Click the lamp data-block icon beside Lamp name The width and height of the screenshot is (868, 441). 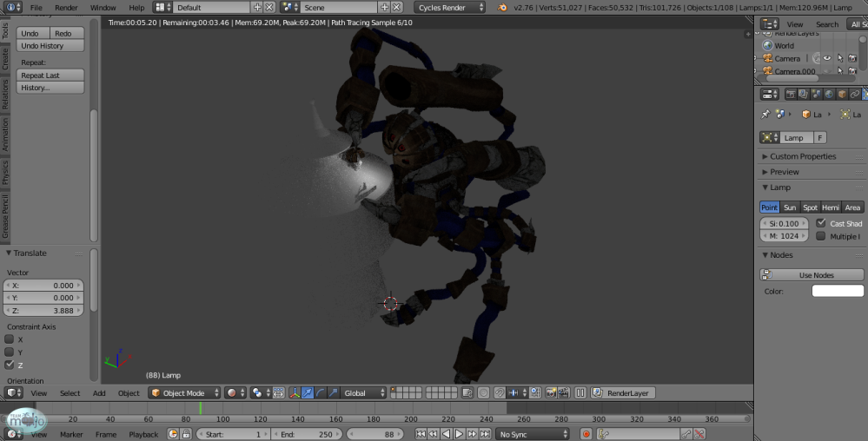768,137
